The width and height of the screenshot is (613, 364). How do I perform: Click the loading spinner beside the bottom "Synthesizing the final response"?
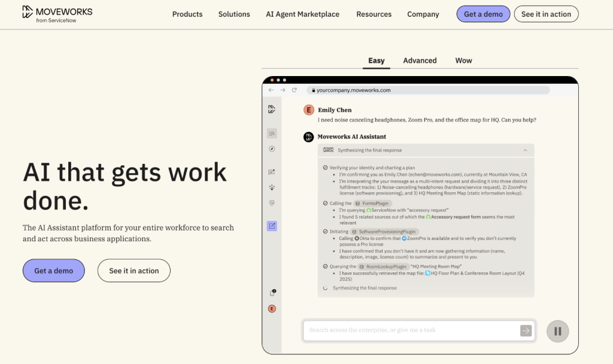[325, 288]
